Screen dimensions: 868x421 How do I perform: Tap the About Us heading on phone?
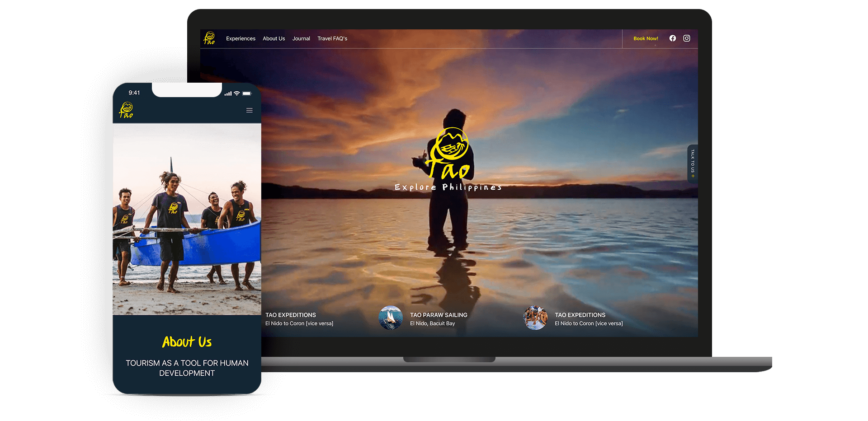coord(187,342)
